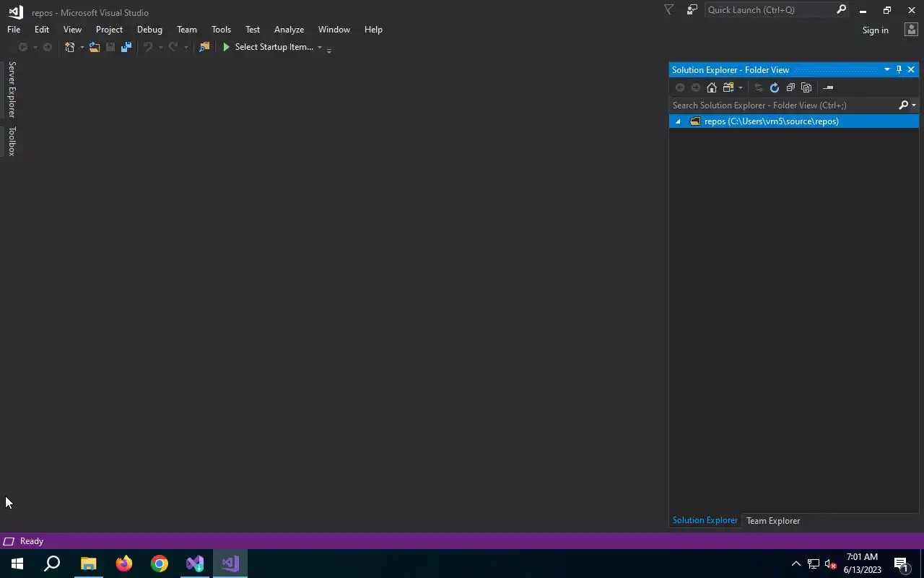Open the Undo history dropdown arrow
This screenshot has width=924, height=578.
(x=160, y=48)
